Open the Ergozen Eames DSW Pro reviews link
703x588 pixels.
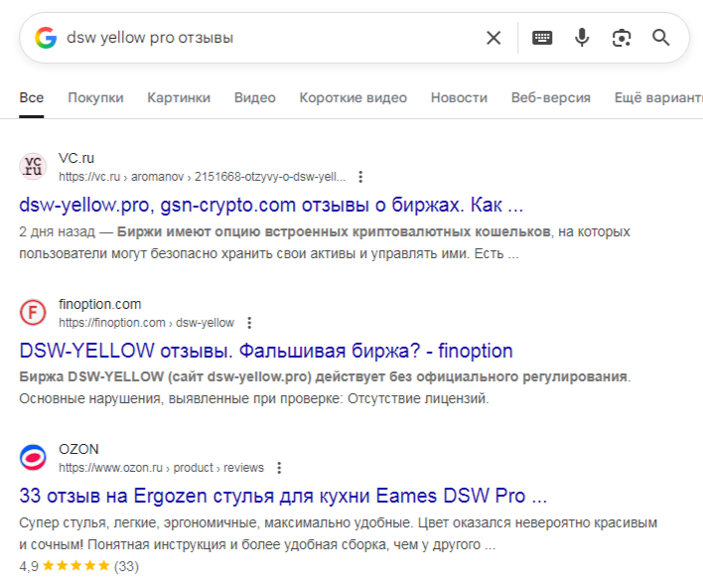[283, 496]
